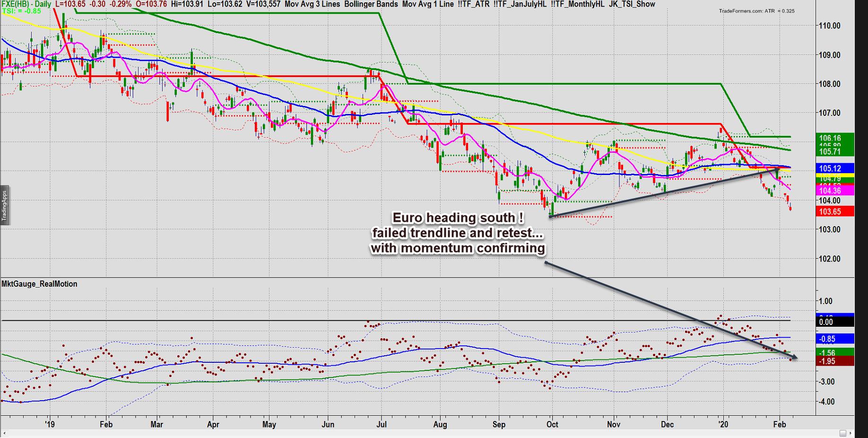This screenshot has width=868, height=438.
Task: Click the Dec label on time axis
Action: point(667,424)
